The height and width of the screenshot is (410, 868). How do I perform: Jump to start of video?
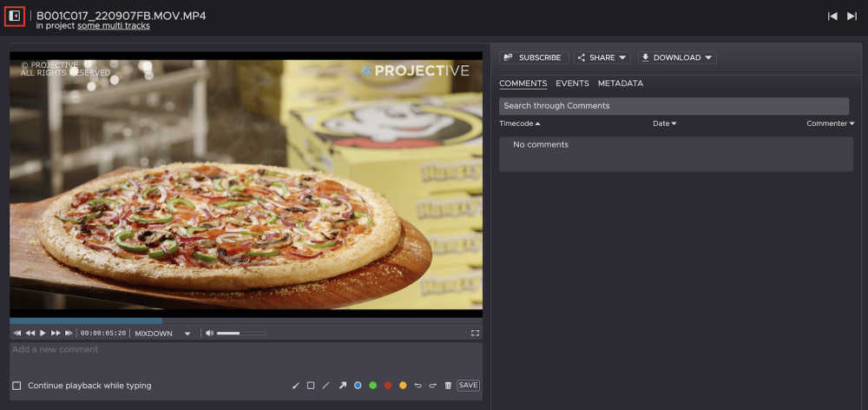(x=17, y=333)
